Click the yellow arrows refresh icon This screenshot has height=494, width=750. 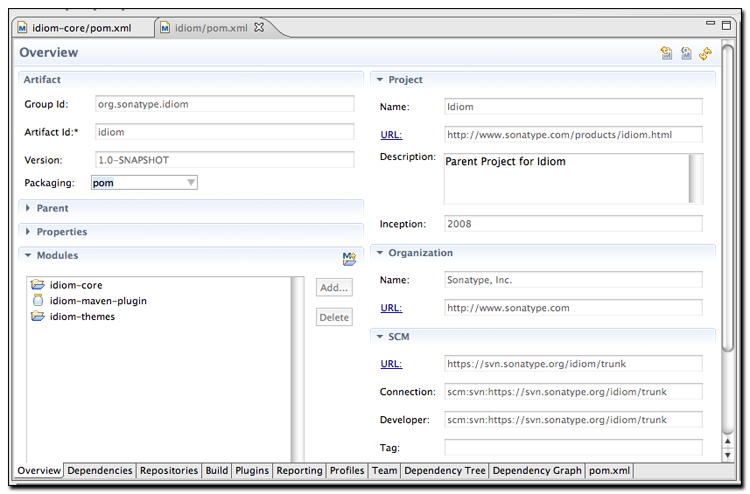pyautogui.click(x=705, y=53)
